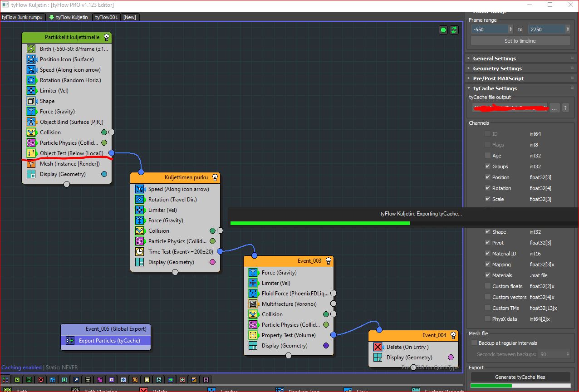Check the PhysX data channel checkbox
Viewport: 579px width, 392px height.
point(488,319)
